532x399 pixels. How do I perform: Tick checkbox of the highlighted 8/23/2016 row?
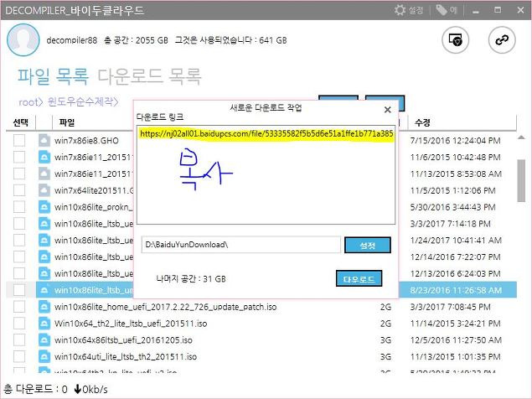[19, 290]
